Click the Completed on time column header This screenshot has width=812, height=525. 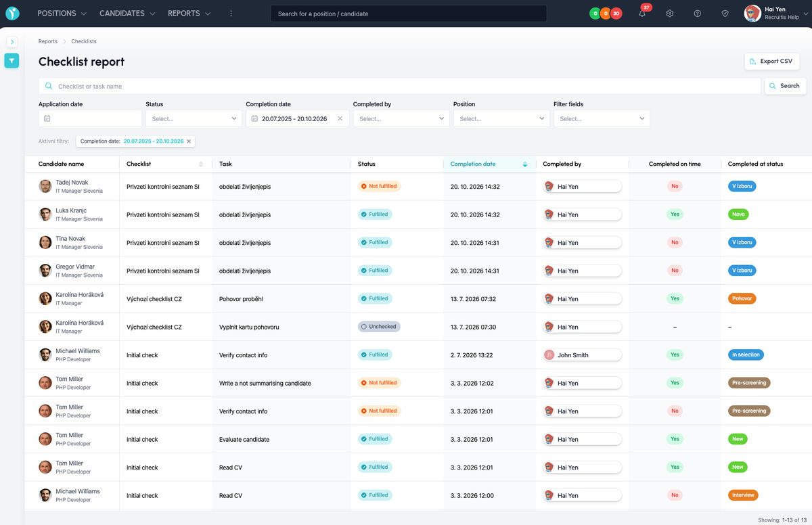click(675, 164)
